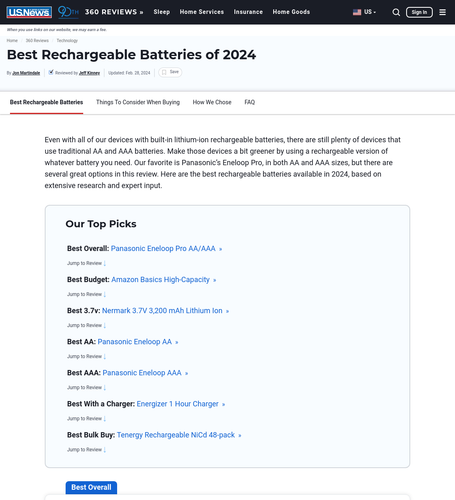Click the reviewed-by checkmark icon

point(51,72)
